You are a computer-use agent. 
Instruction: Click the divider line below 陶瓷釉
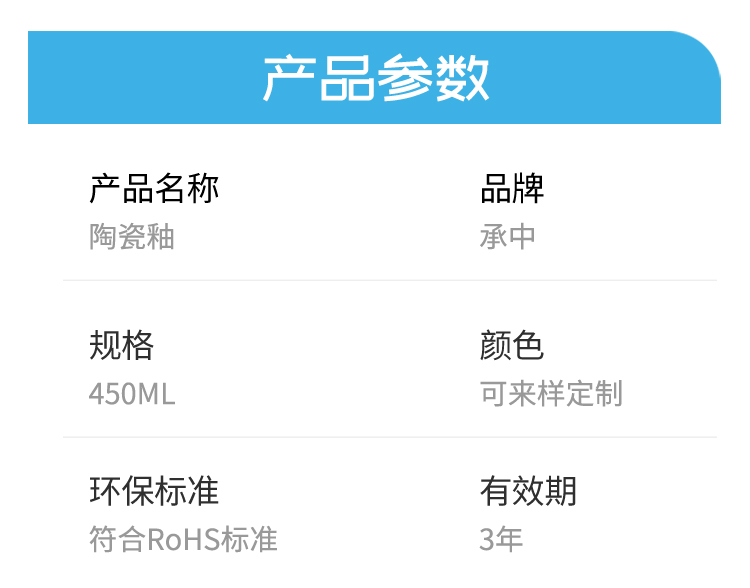coord(390,280)
